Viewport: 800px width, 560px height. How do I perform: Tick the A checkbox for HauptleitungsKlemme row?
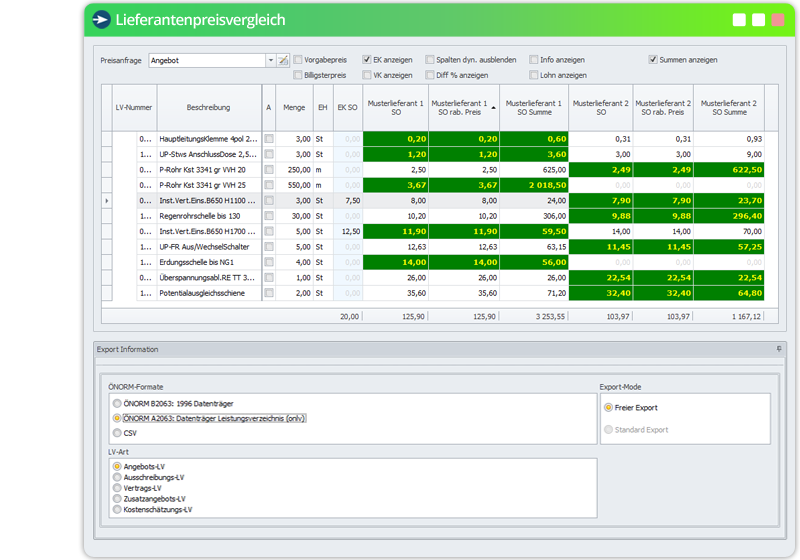click(269, 139)
